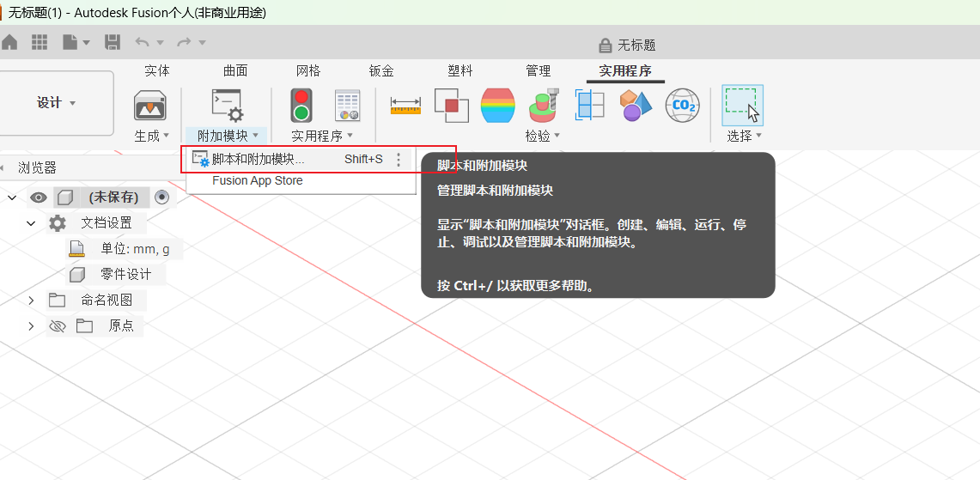Click the 文档设置 gear icon
This screenshot has width=980, height=480.
(58, 223)
